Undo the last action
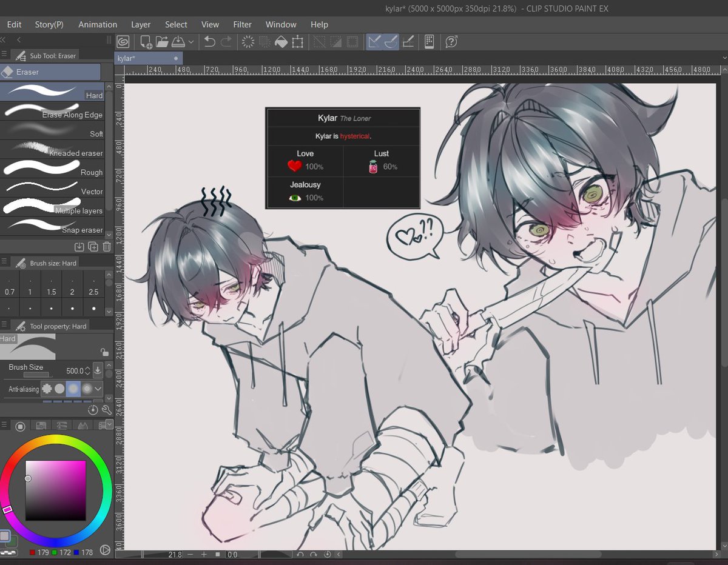Screen dimensions: 728x565 [210, 42]
